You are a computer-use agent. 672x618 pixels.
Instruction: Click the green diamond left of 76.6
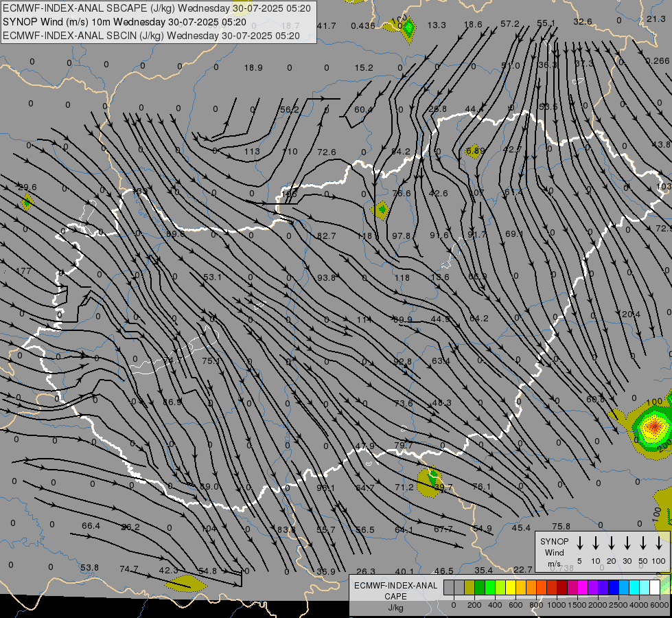point(380,209)
